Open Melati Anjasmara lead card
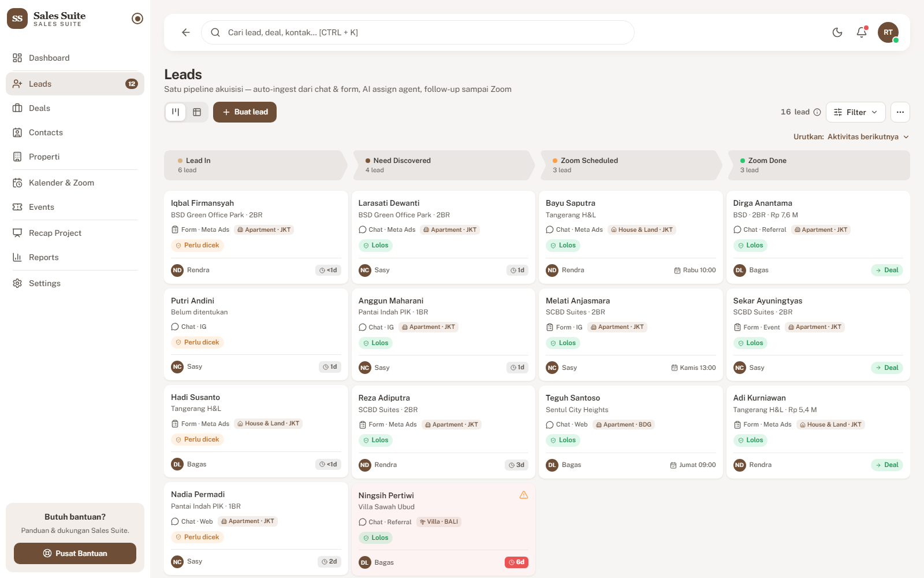The width and height of the screenshot is (924, 578). tap(631, 335)
